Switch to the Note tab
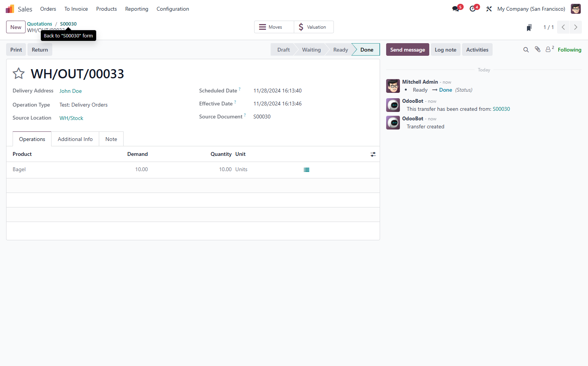 coord(111,139)
